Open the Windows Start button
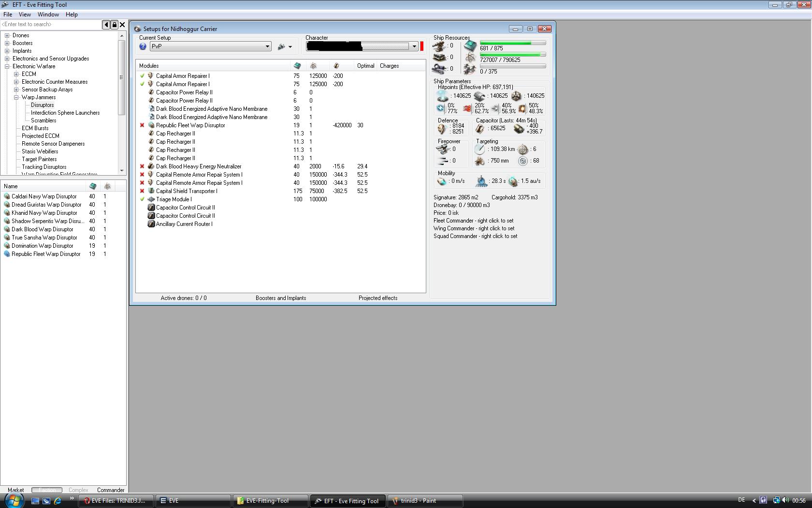Viewport: 812px width, 508px height. [x=13, y=500]
